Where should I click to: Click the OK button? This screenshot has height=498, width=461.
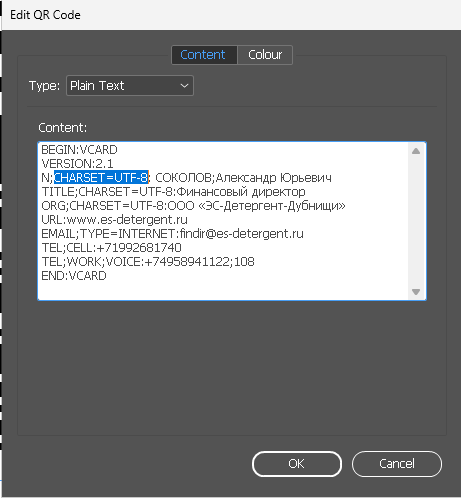click(297, 464)
